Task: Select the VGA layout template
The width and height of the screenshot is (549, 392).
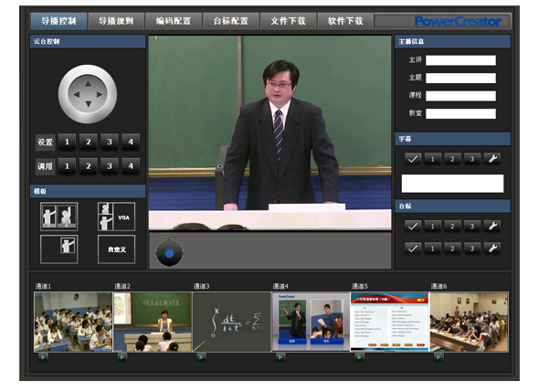Action: (116, 217)
